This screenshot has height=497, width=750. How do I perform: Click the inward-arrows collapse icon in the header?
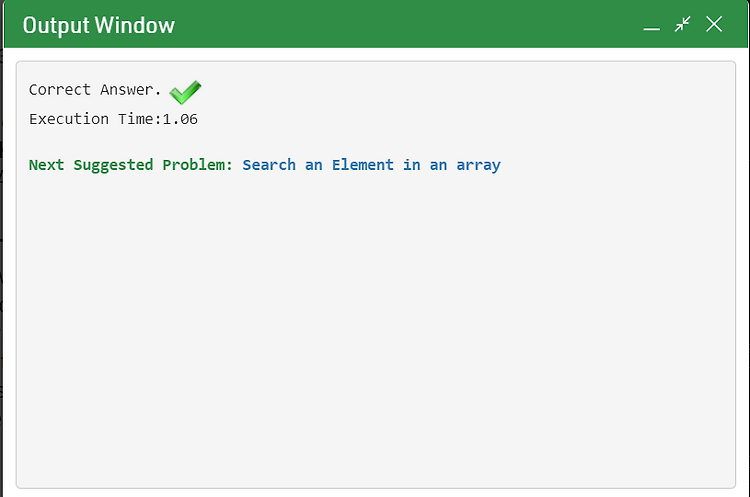[683, 24]
